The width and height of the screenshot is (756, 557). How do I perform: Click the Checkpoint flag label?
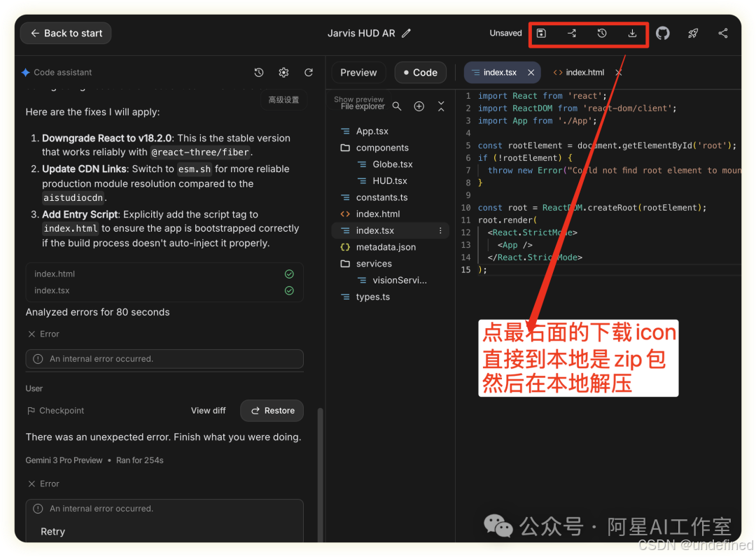[56, 411]
